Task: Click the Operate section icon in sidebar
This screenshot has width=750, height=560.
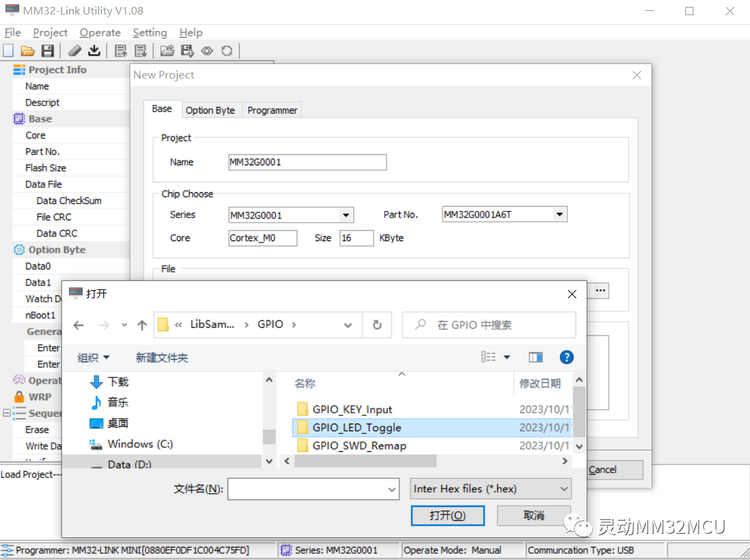Action: tap(19, 380)
